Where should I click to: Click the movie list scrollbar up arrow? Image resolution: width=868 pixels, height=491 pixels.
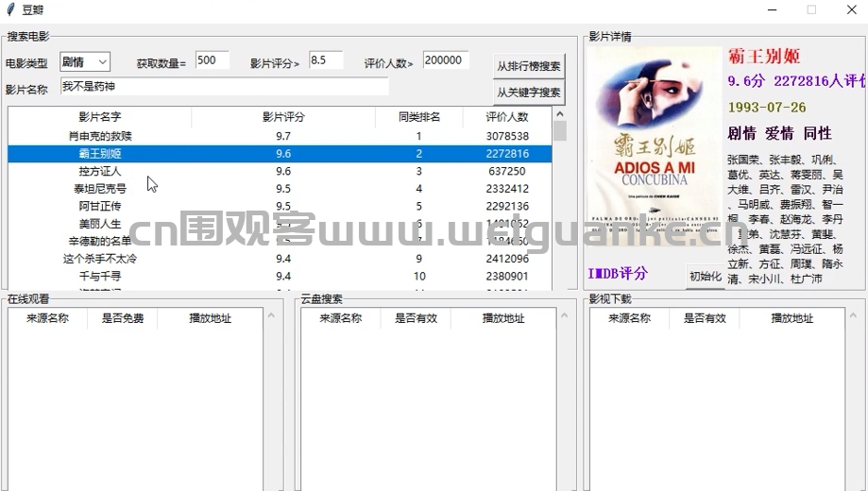point(560,113)
